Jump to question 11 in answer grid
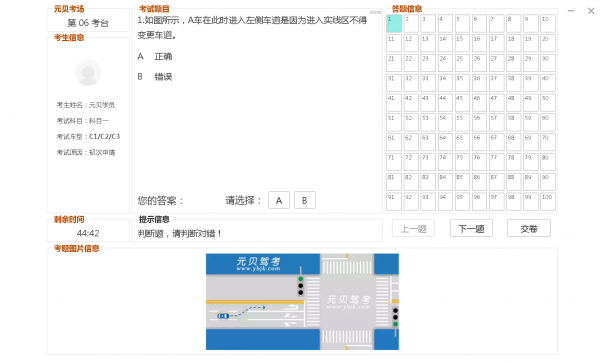Viewport: 600px width, 363px height. pos(394,43)
